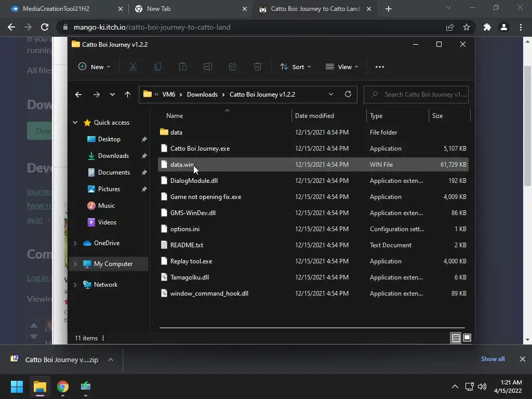Expand Network in navigation pane
532x399 pixels.
[75, 285]
